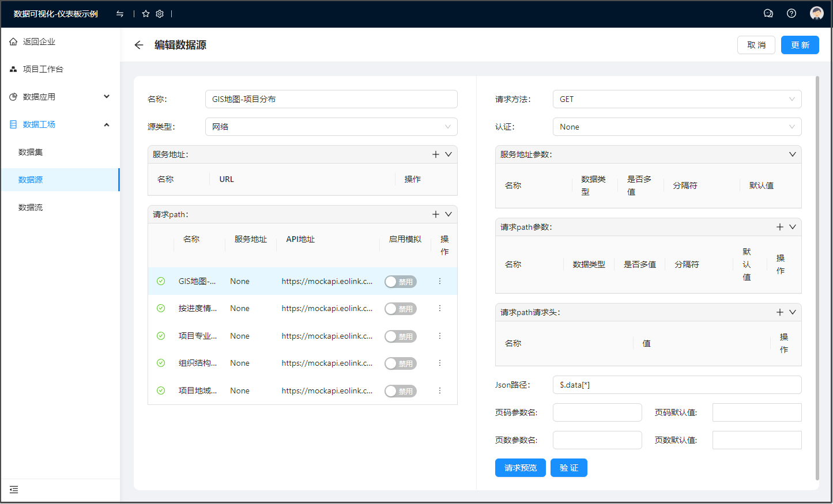Click the switch arrows icon beside title
Screen dimensions: 833x504
coord(120,14)
